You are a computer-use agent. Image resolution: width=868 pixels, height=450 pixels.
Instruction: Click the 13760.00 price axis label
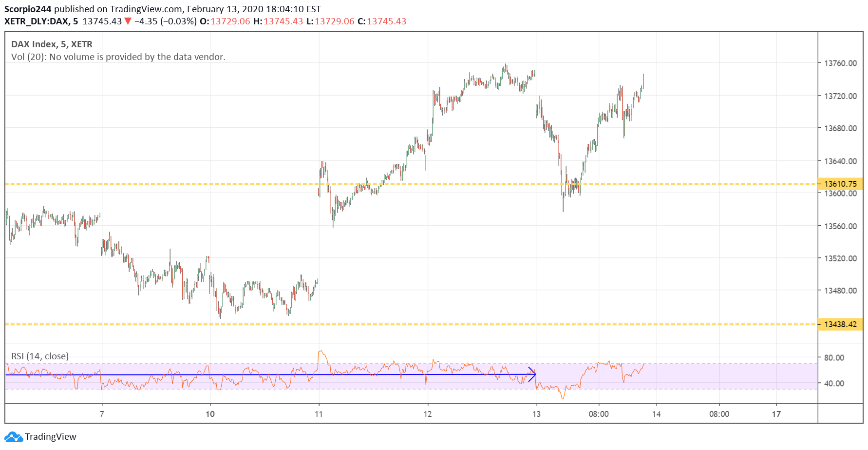(840, 63)
